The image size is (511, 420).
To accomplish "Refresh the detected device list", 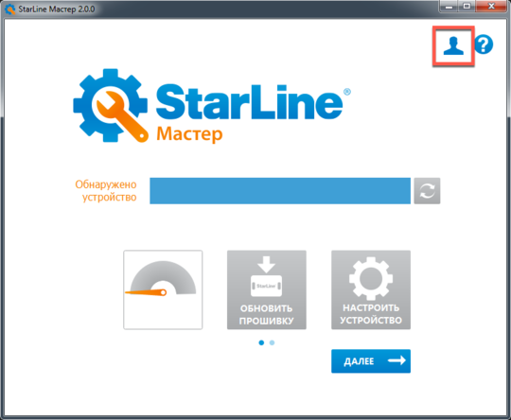I will tap(427, 191).
